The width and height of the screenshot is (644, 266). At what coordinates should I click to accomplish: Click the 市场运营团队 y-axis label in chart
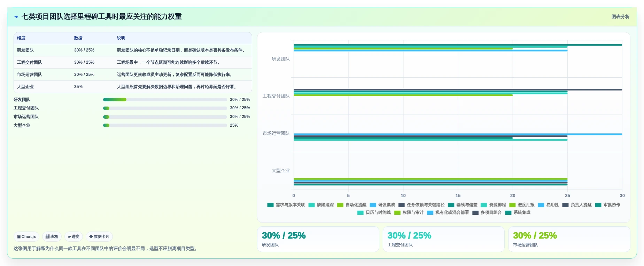click(276, 133)
